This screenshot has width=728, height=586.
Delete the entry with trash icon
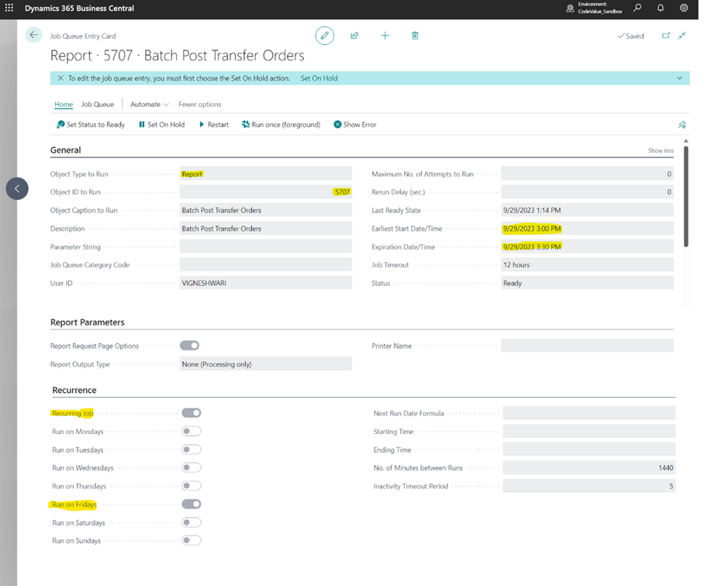(x=415, y=36)
